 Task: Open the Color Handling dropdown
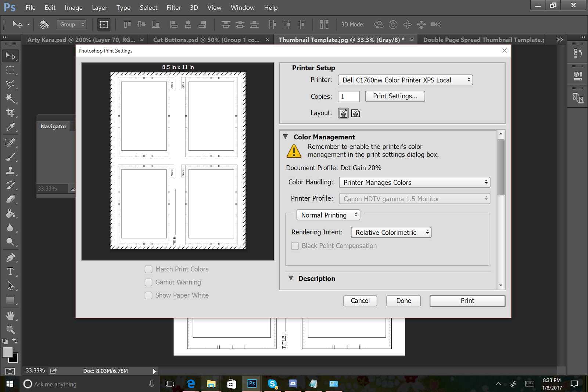[414, 183]
